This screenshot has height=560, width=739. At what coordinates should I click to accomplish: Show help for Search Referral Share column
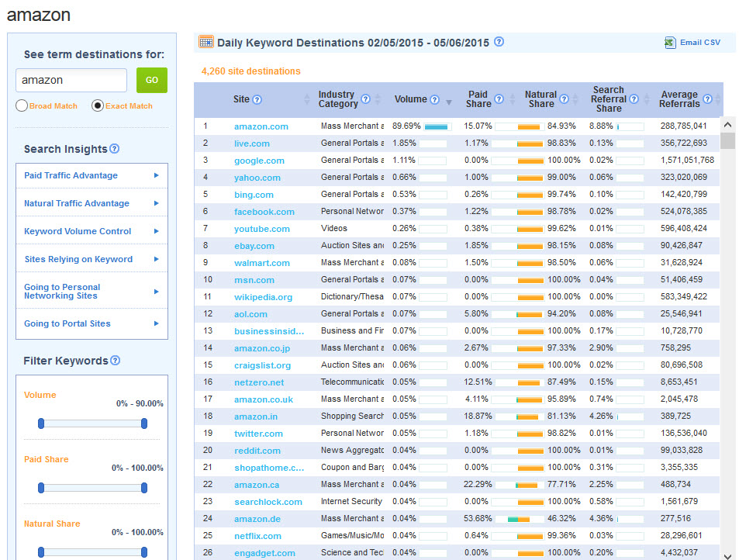tap(634, 99)
